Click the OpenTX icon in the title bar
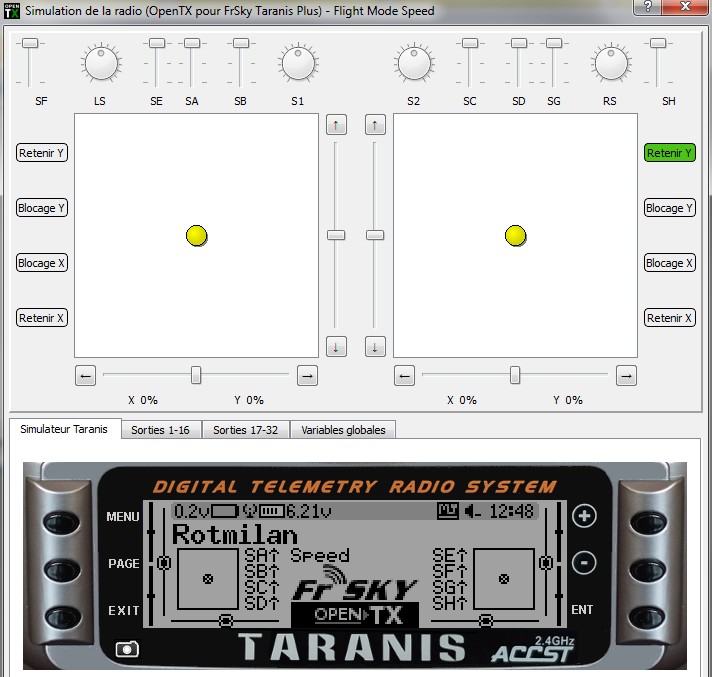 (12, 11)
